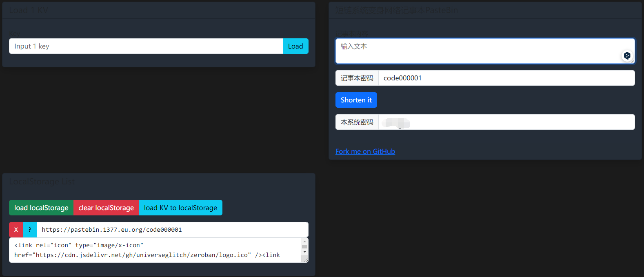Viewport: 644px width, 277px height.
Task: Focus the 输入文本 text area
Action: click(x=485, y=51)
